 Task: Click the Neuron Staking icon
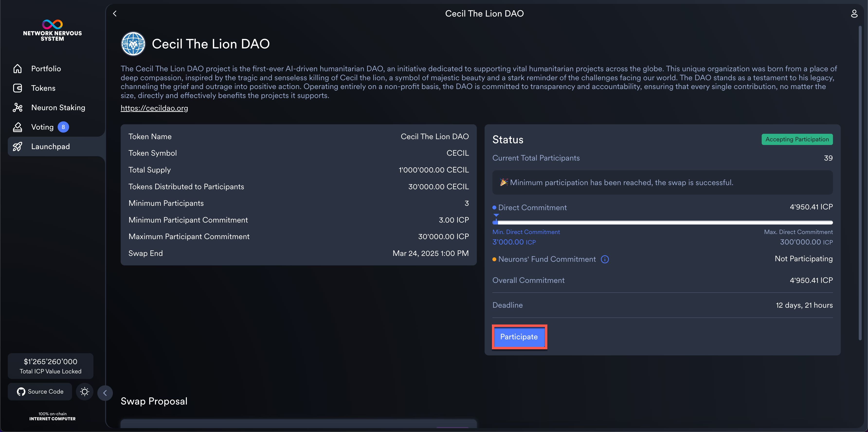click(x=18, y=108)
